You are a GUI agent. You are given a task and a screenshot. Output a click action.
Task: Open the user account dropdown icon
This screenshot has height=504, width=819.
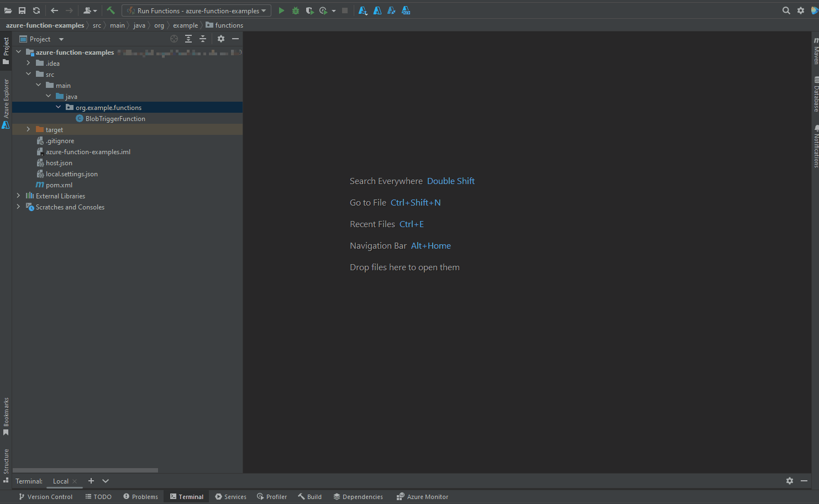(x=90, y=11)
